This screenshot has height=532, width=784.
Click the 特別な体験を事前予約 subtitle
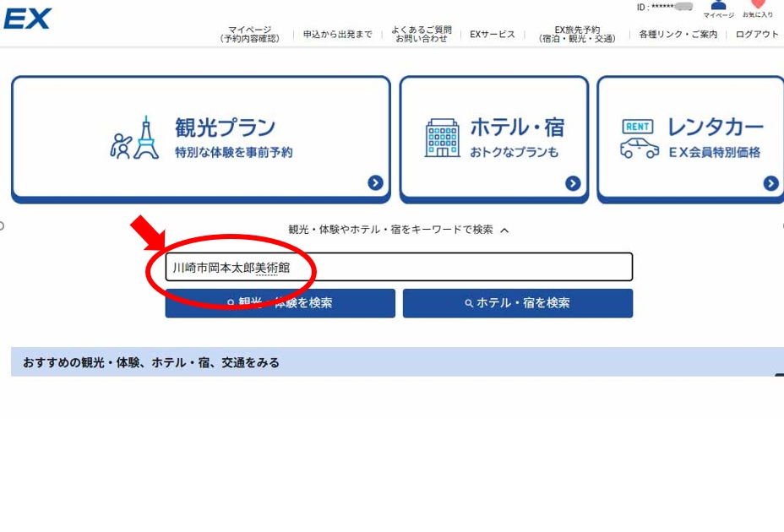coord(233,152)
